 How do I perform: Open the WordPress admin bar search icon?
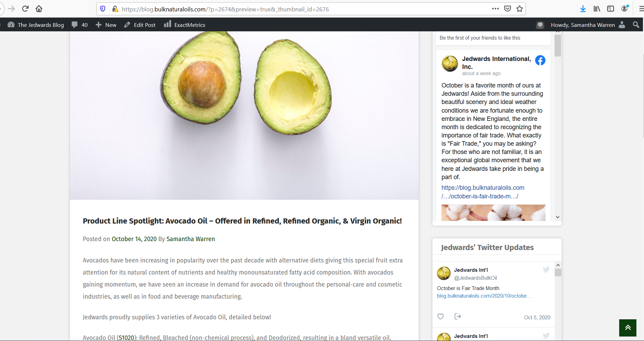(636, 25)
